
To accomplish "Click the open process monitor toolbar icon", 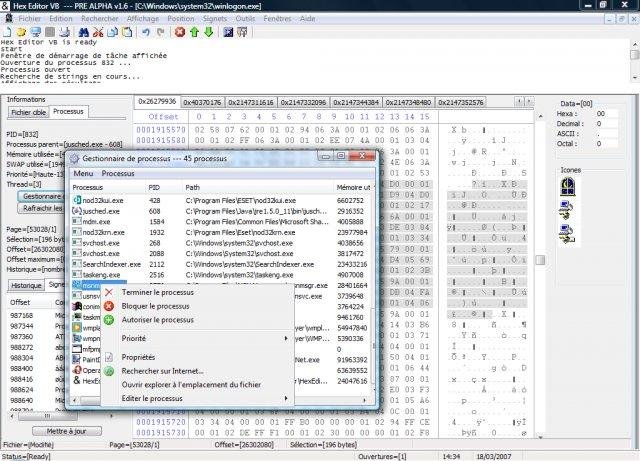I will click(36, 32).
